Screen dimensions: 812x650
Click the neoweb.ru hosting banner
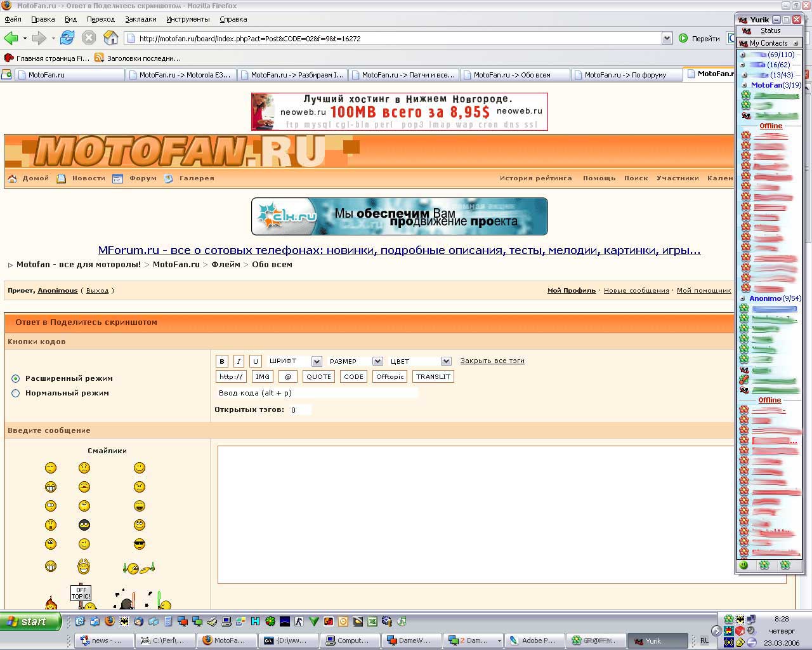point(400,112)
